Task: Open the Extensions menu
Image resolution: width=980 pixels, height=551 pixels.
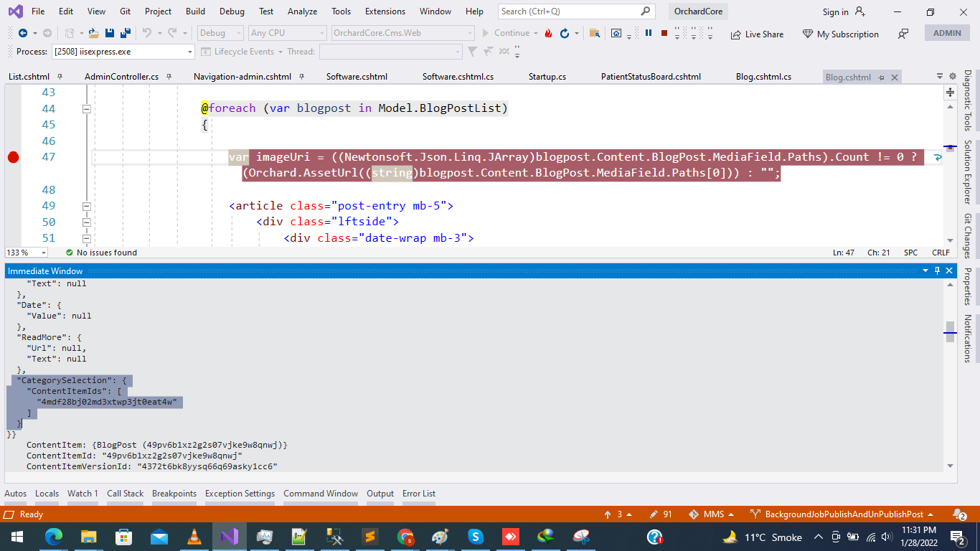Action: click(x=385, y=11)
